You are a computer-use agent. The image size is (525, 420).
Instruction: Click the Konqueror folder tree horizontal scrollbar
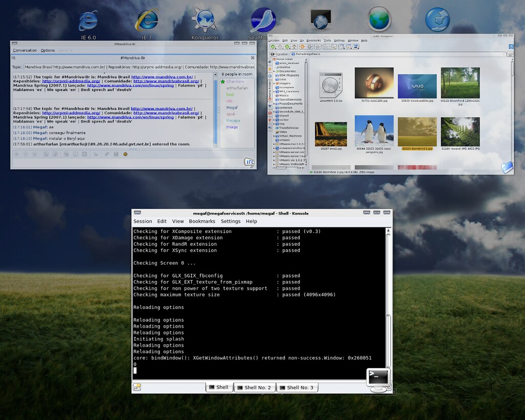[x=288, y=168]
